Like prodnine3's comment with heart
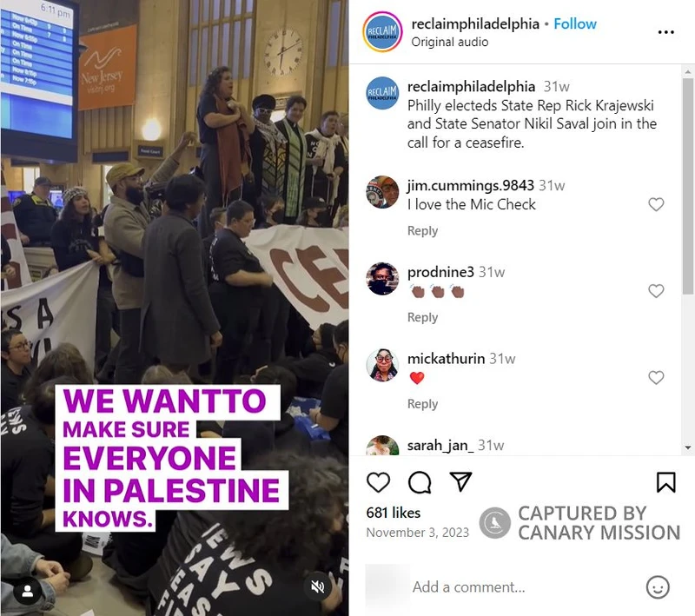The height and width of the screenshot is (616, 695). (x=656, y=291)
